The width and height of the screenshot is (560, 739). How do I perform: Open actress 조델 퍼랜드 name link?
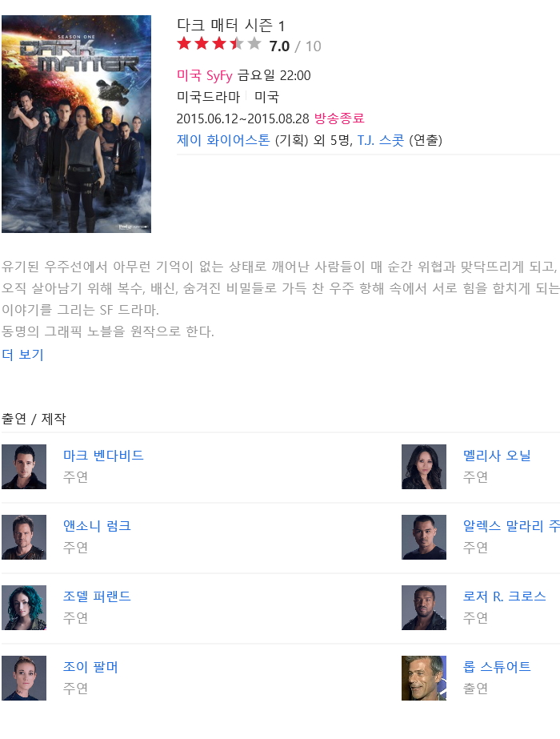[x=97, y=596]
